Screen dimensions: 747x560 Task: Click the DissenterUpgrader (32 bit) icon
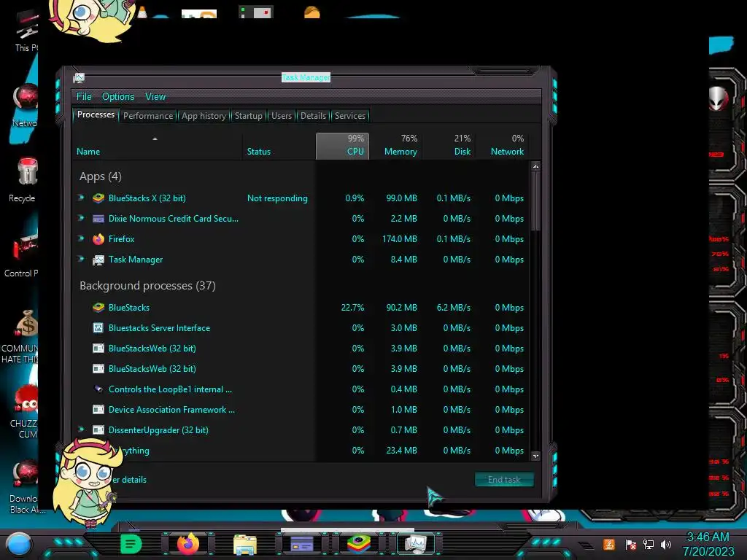tap(98, 430)
